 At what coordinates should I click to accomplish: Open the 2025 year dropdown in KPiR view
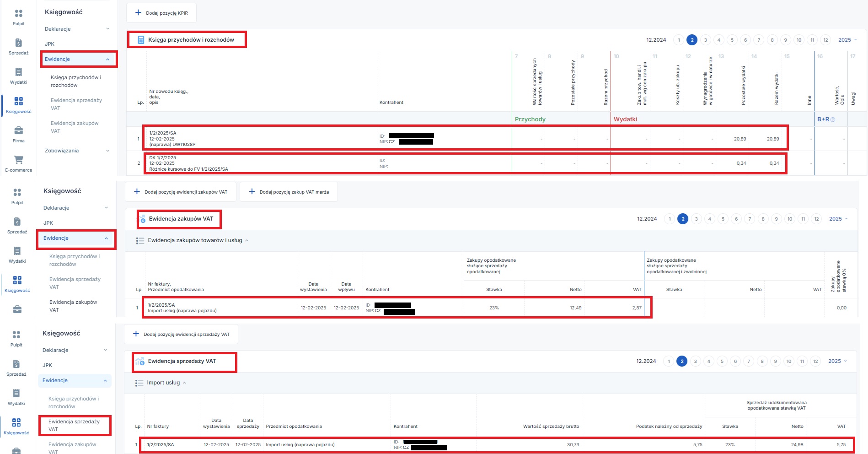847,40
